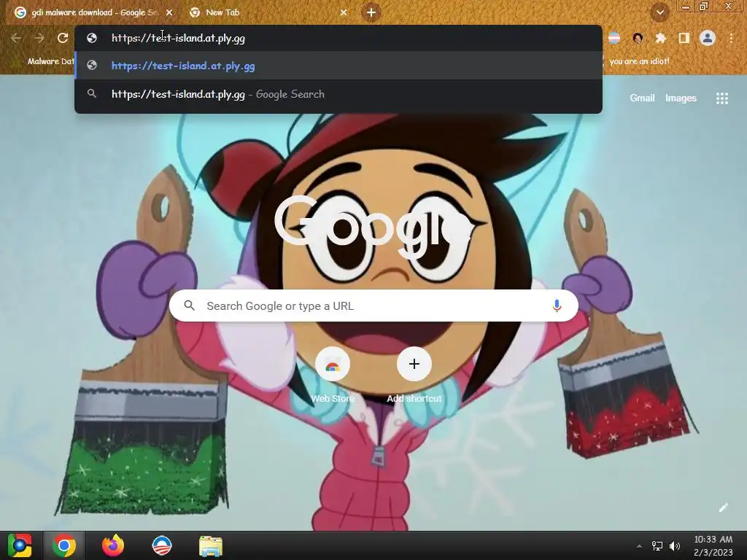Click the browser back arrow button
The image size is (747, 560).
coord(16,38)
